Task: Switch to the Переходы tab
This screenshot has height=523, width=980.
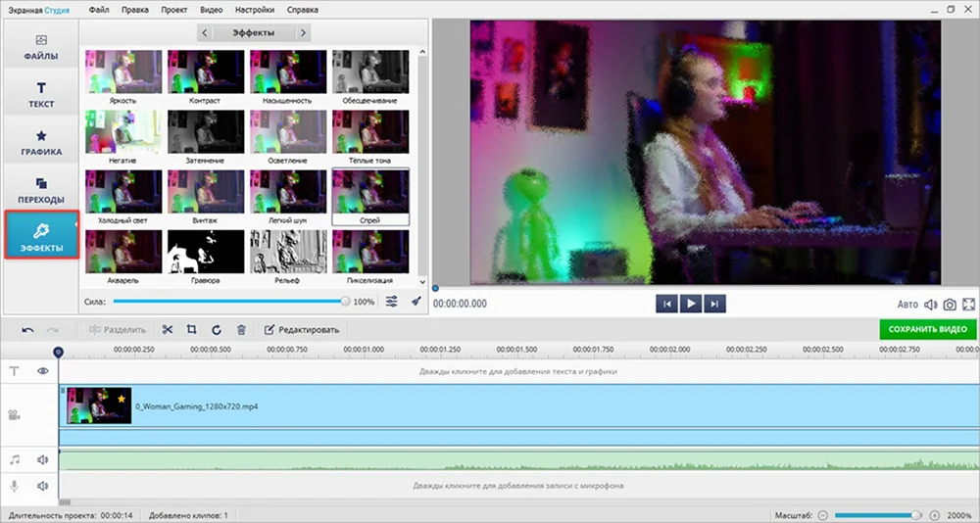Action: coord(41,189)
